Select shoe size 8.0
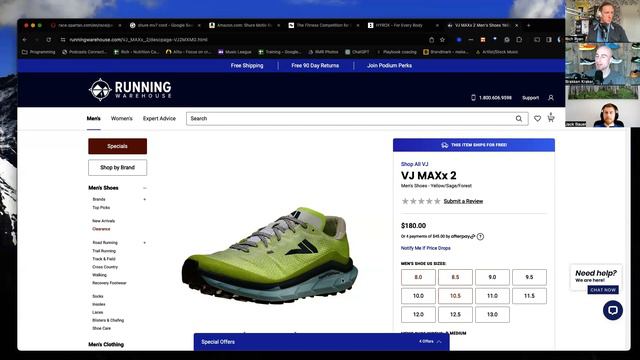640x360 pixels. (418, 277)
